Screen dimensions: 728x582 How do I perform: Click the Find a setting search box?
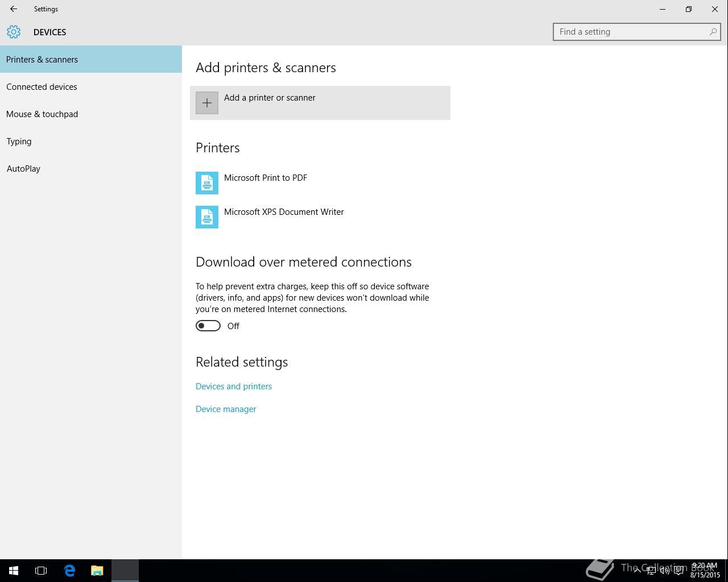tap(637, 32)
